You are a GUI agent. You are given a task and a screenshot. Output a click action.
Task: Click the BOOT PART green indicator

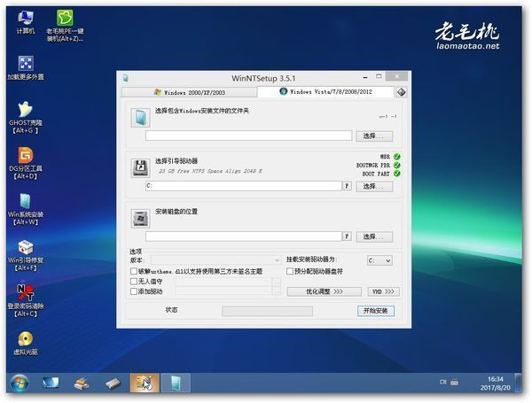pyautogui.click(x=397, y=174)
